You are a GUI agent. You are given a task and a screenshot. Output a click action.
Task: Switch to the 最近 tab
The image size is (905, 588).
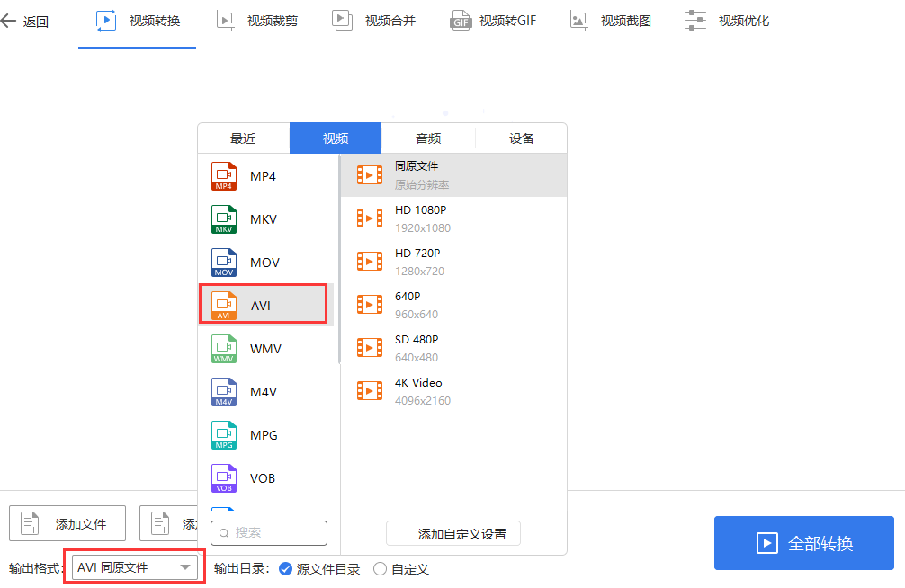(x=243, y=138)
